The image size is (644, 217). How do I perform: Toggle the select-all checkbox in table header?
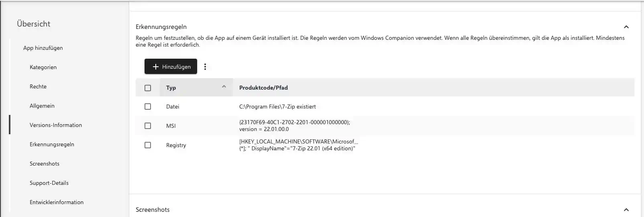[148, 88]
